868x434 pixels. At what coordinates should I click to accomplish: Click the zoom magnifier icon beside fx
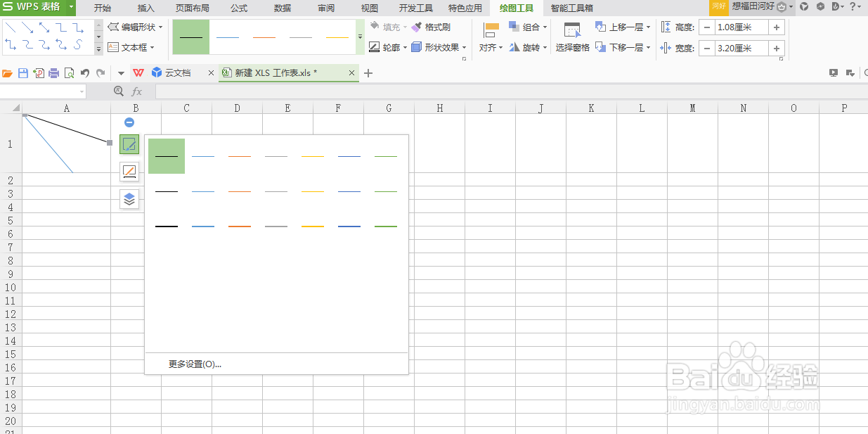119,91
